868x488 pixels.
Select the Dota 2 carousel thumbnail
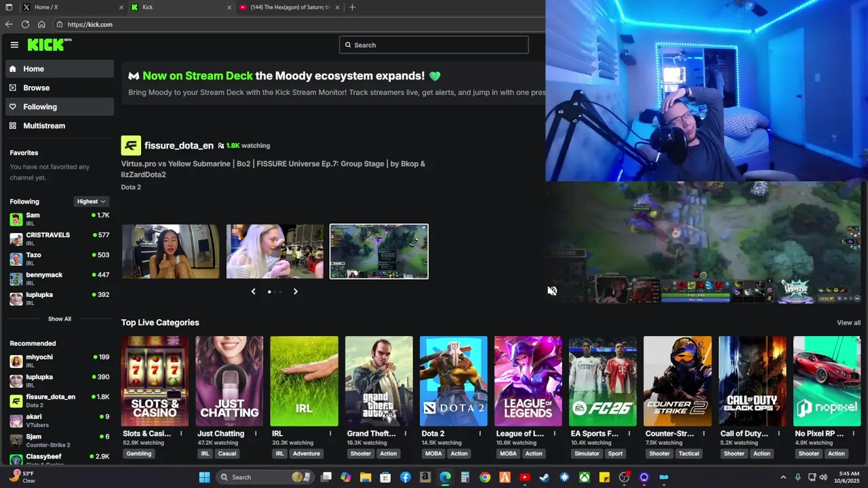coord(379,251)
